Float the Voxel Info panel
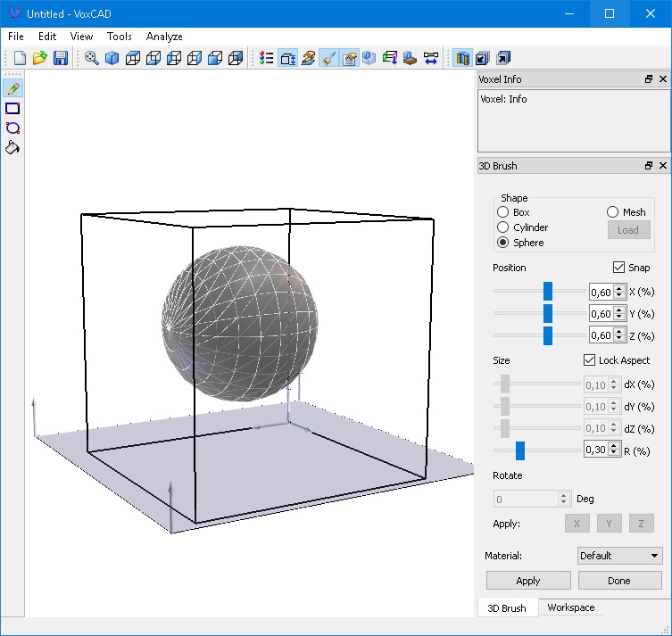672x636 pixels. point(649,78)
